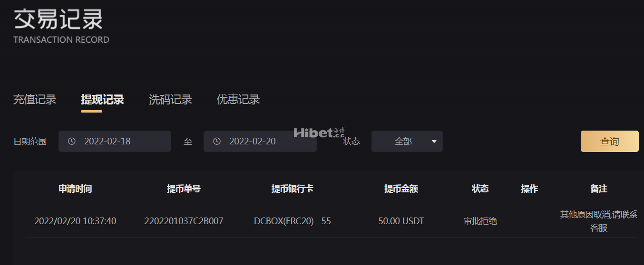The image size is (644, 265).
Task: Click the 审批拒绝 status cell
Action: tap(480, 221)
